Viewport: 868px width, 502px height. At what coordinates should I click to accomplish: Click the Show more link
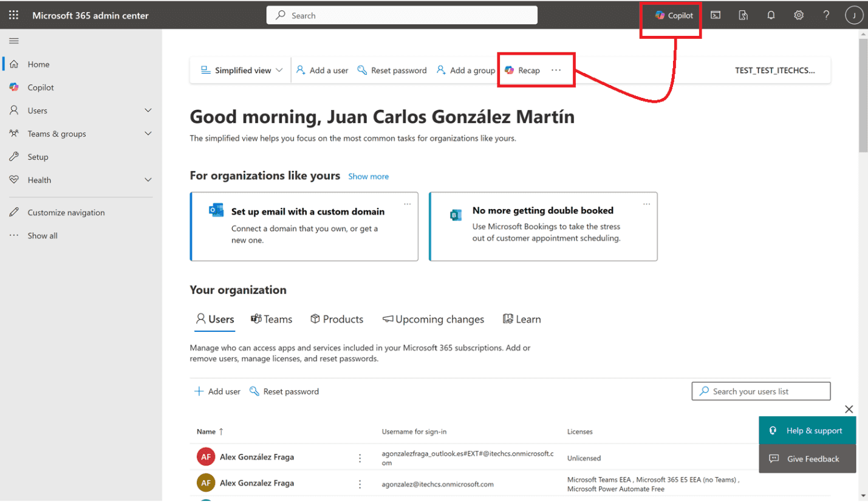pos(368,176)
